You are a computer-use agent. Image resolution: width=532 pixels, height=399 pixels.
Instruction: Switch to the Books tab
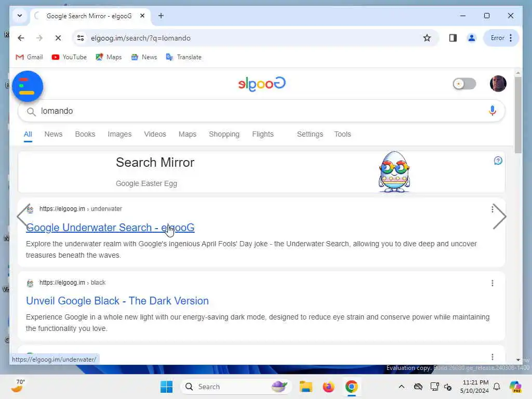click(x=85, y=135)
